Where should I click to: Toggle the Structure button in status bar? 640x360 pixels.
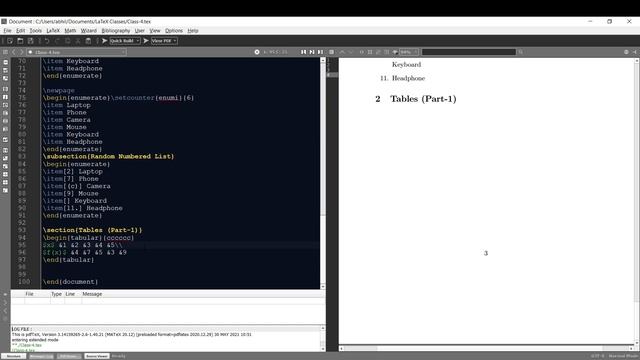(x=13, y=356)
